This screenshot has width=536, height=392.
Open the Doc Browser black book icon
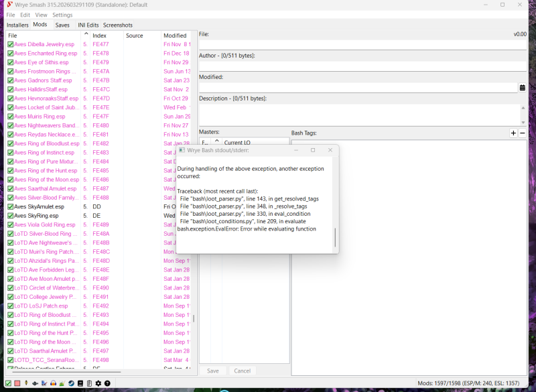tap(80, 383)
